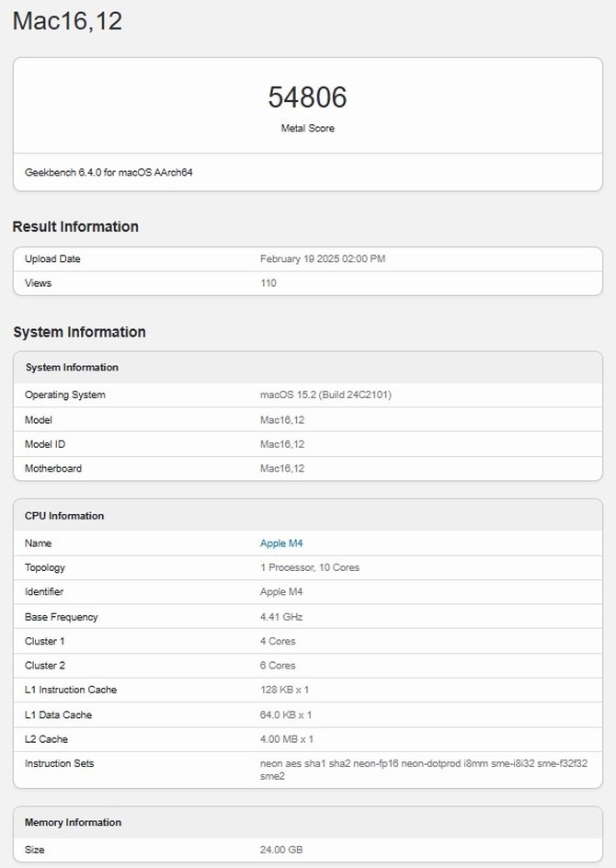Click the upload date value February 19 2025

323,259
